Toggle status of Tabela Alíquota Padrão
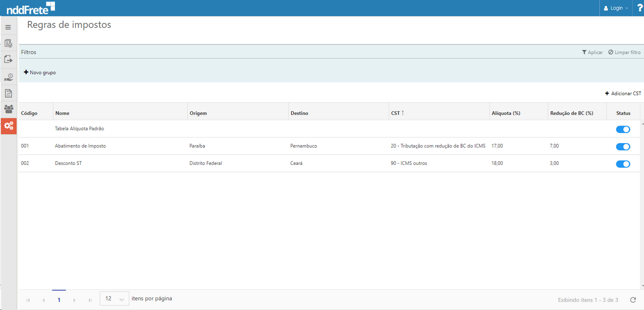The height and width of the screenshot is (310, 644). (623, 130)
